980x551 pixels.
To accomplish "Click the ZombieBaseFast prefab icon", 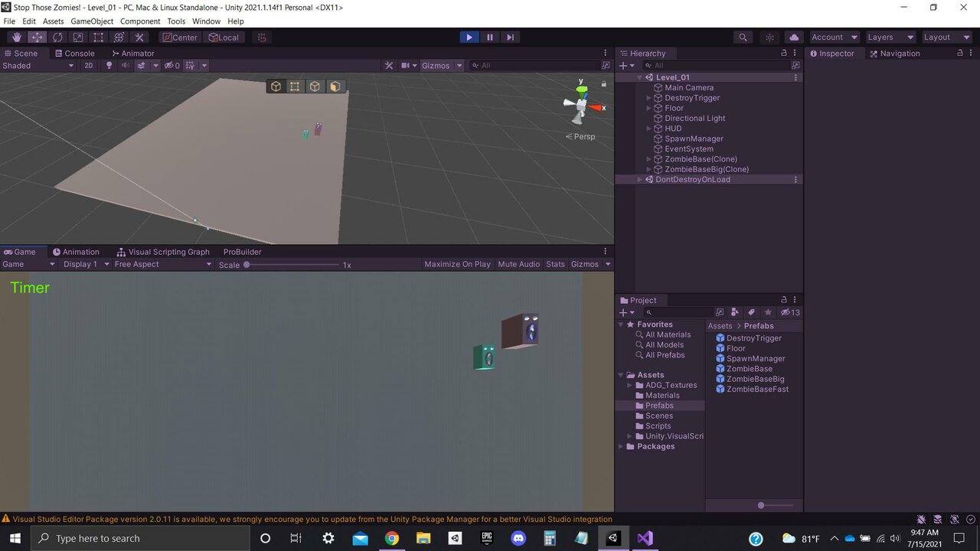I will [720, 390].
